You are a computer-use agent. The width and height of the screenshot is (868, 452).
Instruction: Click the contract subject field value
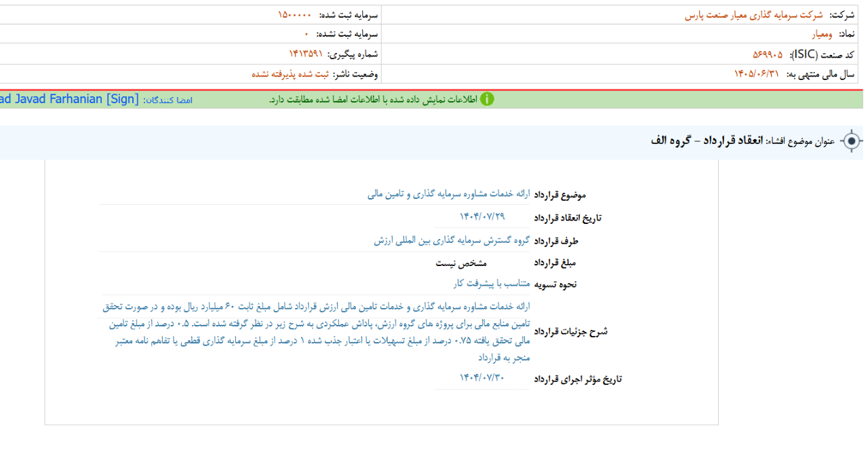click(x=449, y=194)
